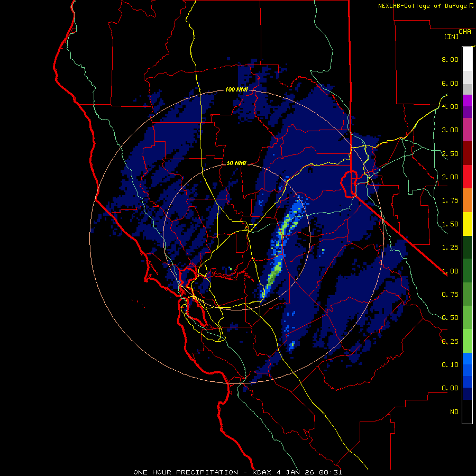The width and height of the screenshot is (476, 476).
Task: Select the 8.00 legend value
Action: coord(450,59)
